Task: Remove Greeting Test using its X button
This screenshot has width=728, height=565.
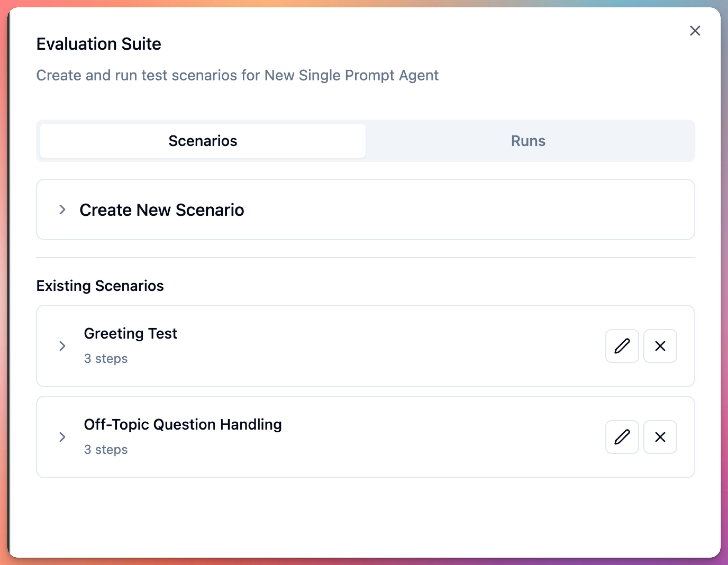Action: pyautogui.click(x=660, y=346)
